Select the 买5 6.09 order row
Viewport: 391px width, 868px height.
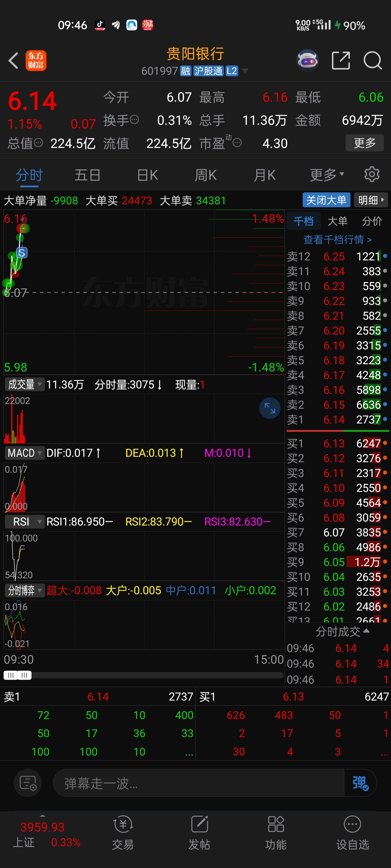point(337,503)
